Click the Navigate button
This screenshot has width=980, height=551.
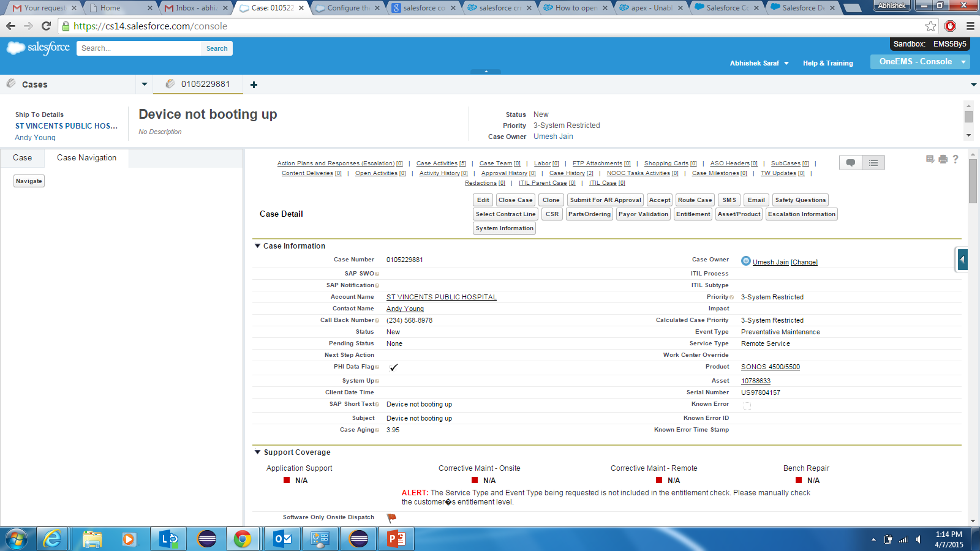(x=29, y=181)
